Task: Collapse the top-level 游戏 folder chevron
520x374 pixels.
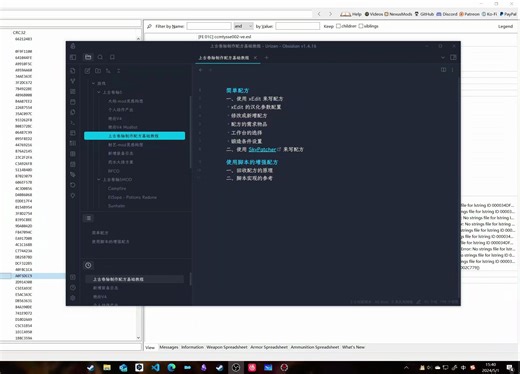Action: (93, 83)
